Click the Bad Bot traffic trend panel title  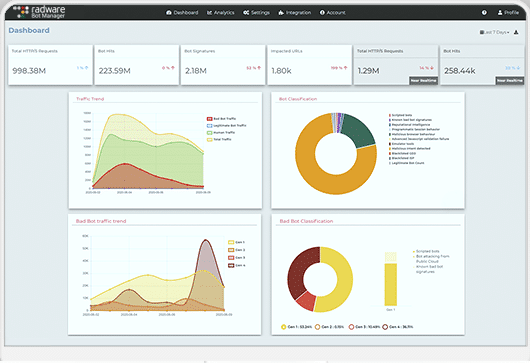(101, 221)
